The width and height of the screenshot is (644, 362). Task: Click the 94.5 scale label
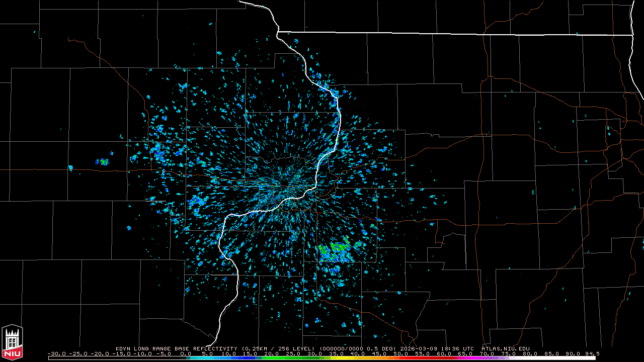[592, 354]
